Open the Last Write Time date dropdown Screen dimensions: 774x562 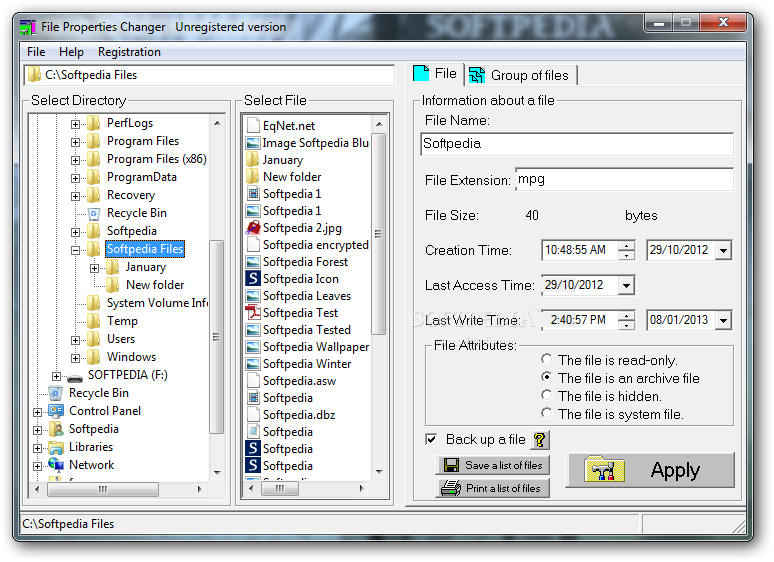[723, 320]
